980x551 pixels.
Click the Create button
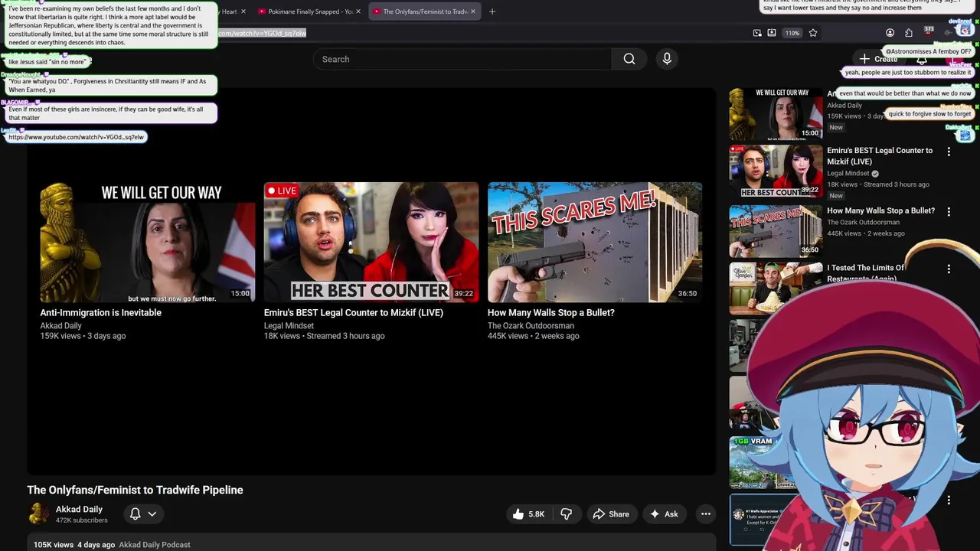878,59
